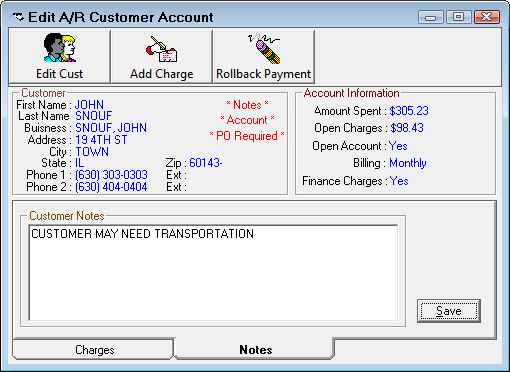510x372 pixels.
Task: Click business value SNOUF, JOHN
Action: tap(111, 128)
